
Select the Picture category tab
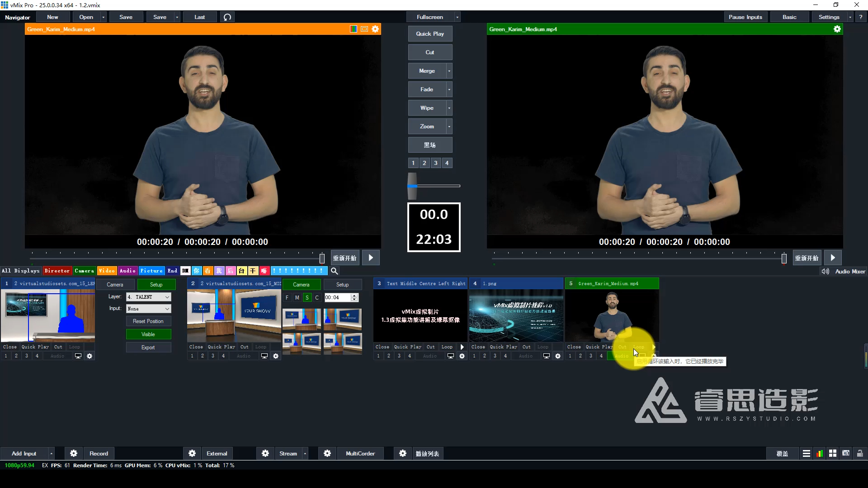coord(151,271)
